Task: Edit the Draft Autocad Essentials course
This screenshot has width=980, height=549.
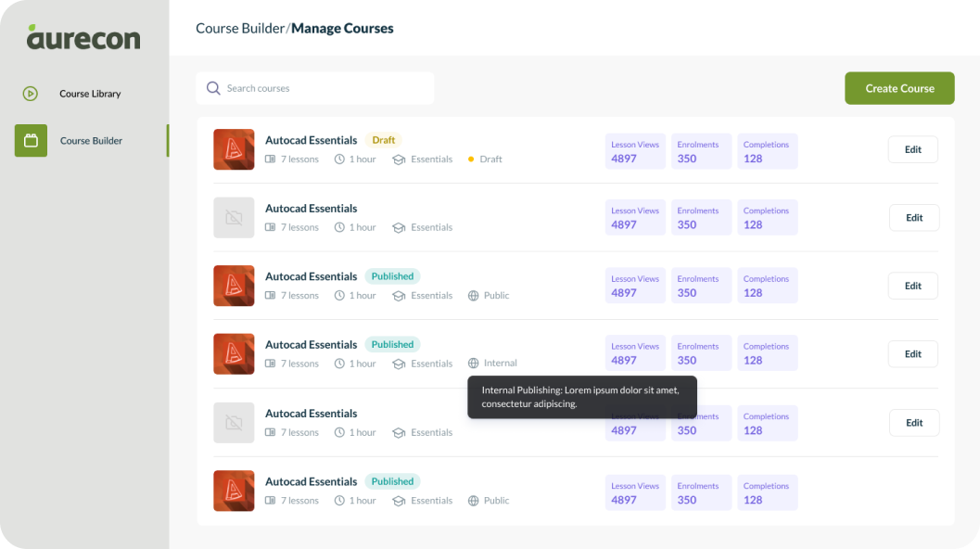Action: pyautogui.click(x=913, y=149)
